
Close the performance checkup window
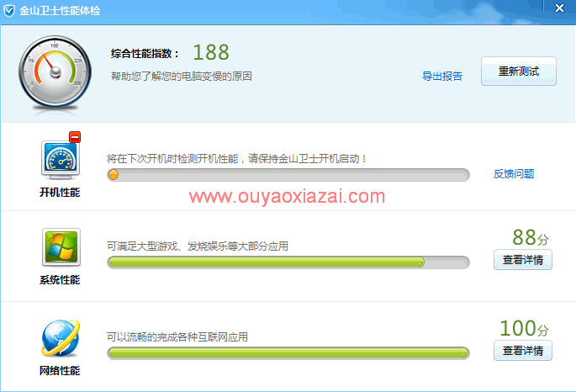[x=559, y=8]
